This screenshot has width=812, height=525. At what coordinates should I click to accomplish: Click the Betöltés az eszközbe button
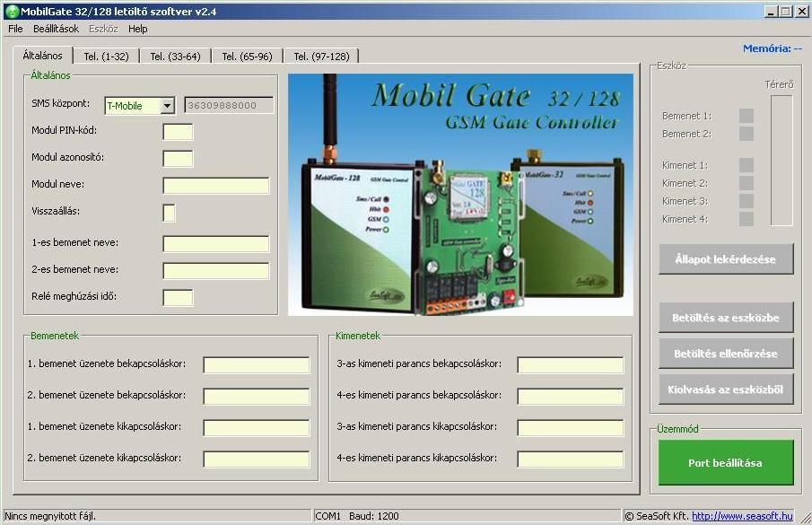[x=726, y=318]
